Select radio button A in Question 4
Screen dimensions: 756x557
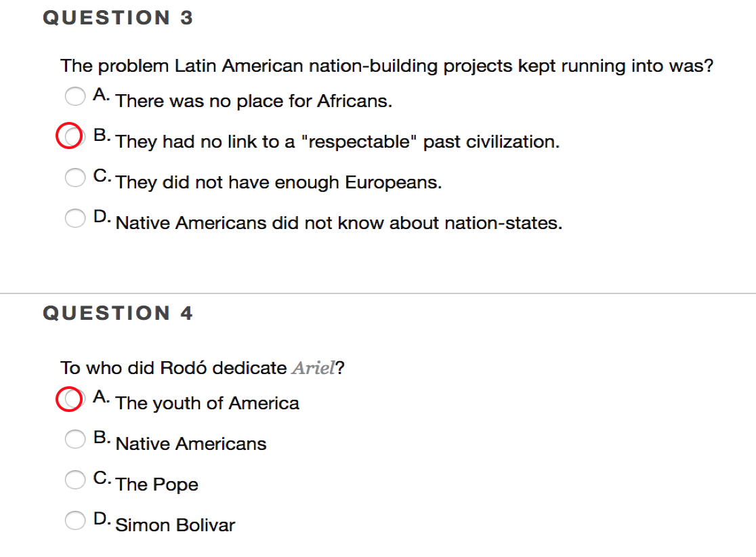tap(68, 398)
